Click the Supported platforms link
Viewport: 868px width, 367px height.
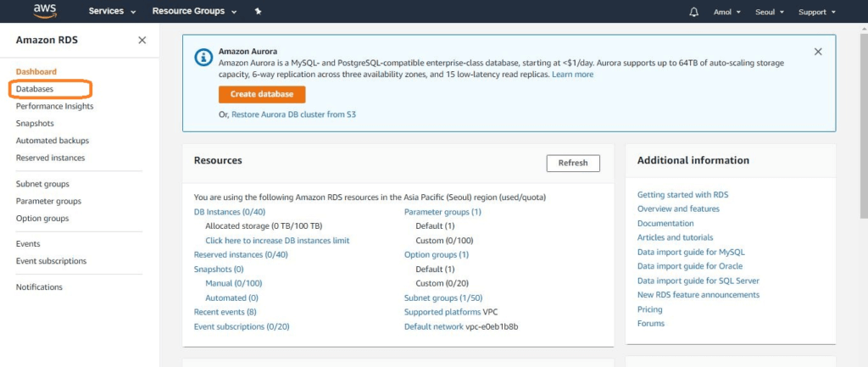click(442, 312)
